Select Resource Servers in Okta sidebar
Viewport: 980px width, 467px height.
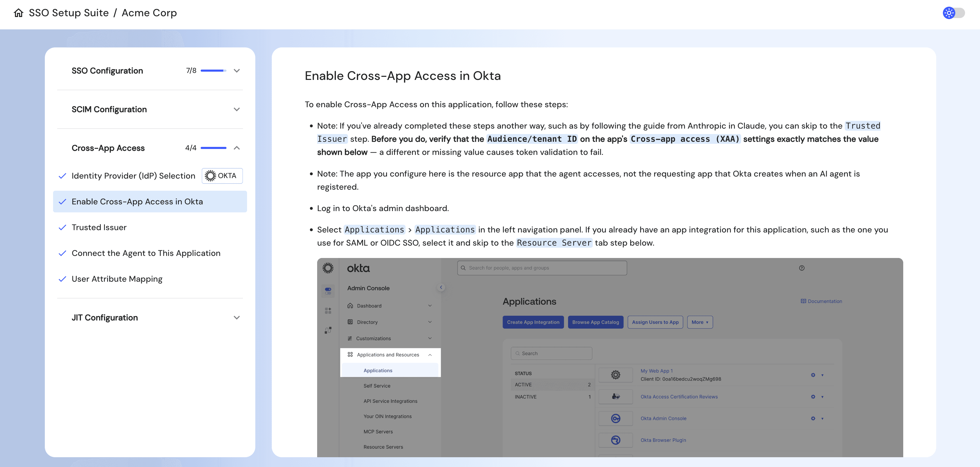pos(383,447)
